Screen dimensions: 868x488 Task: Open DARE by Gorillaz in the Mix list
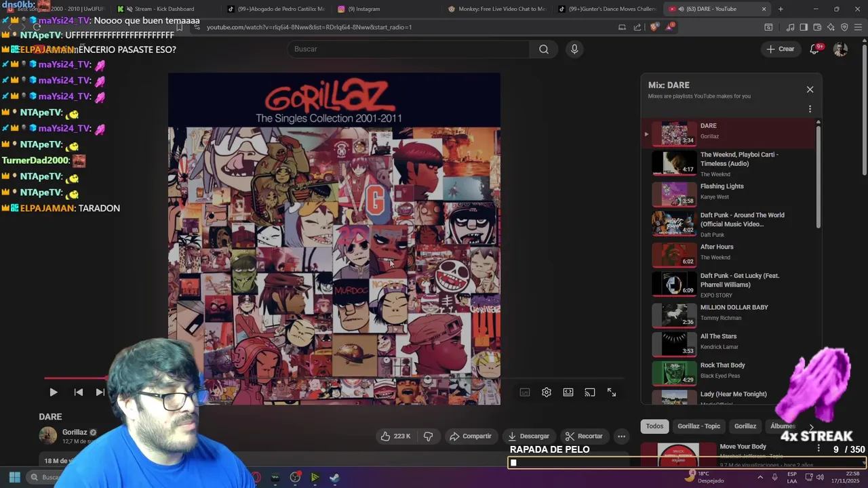click(727, 134)
